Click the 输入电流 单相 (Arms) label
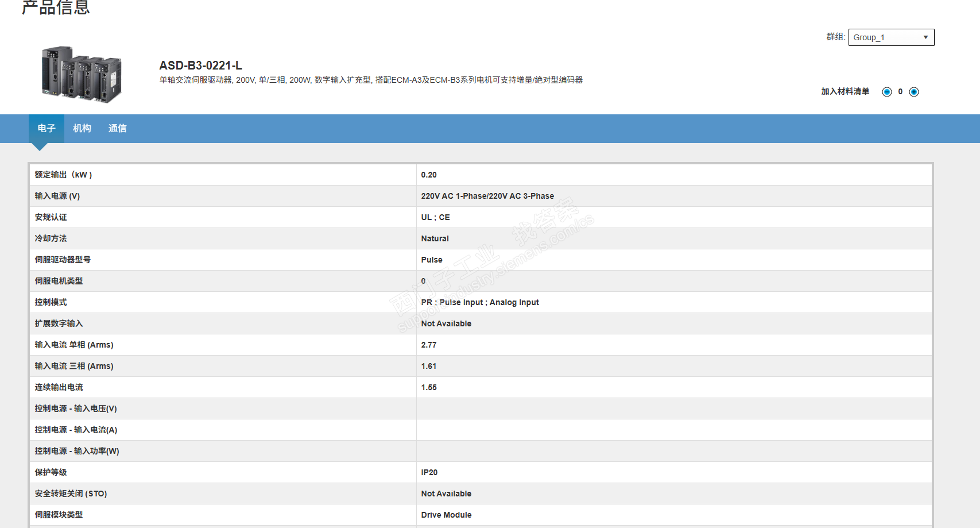The width and height of the screenshot is (980, 528). coord(74,345)
